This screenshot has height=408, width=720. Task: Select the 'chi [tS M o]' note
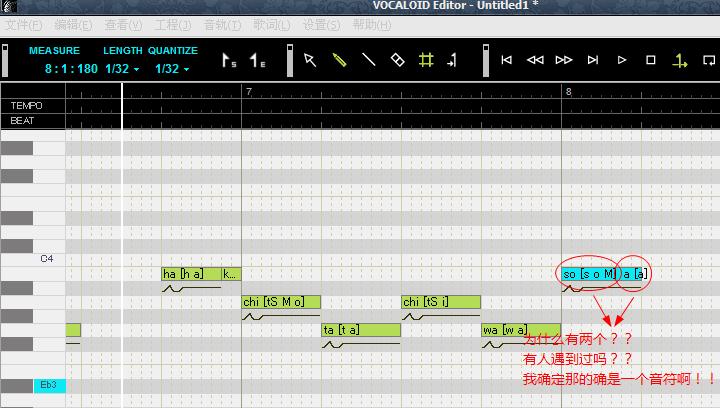(x=281, y=302)
